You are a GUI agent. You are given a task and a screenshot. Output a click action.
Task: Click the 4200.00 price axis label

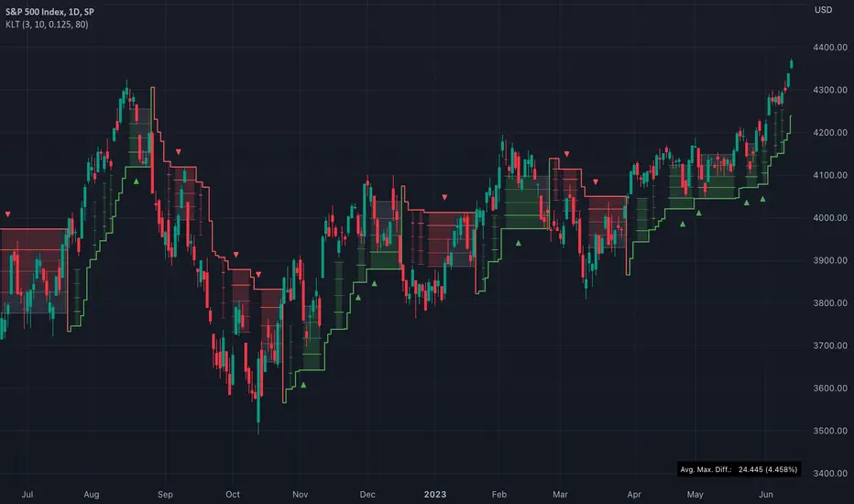pos(830,132)
